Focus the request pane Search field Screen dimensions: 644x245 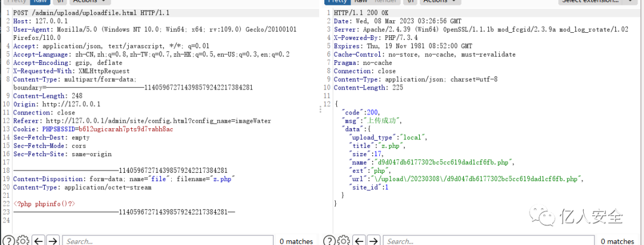tap(168, 241)
